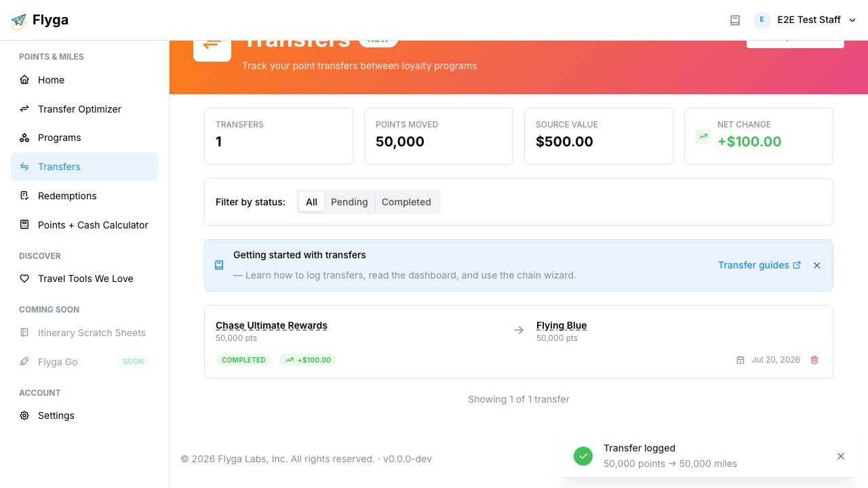Image resolution: width=868 pixels, height=488 pixels.
Task: Click Chase Ultimate Rewards program name
Action: [x=271, y=325]
